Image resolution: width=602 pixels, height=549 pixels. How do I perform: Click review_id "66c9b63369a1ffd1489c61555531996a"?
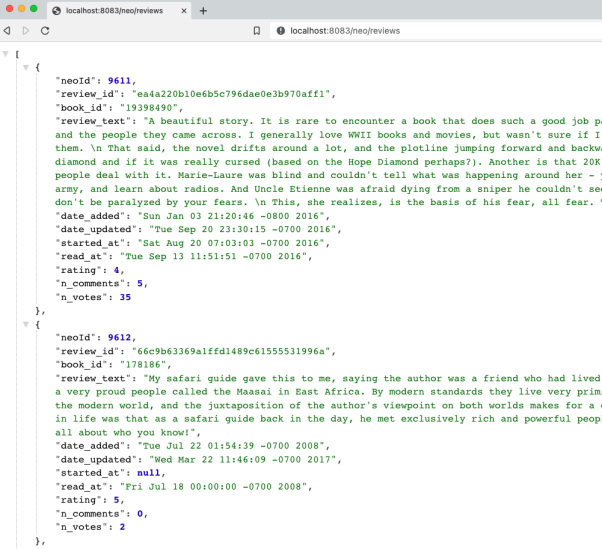pyautogui.click(x=231, y=351)
